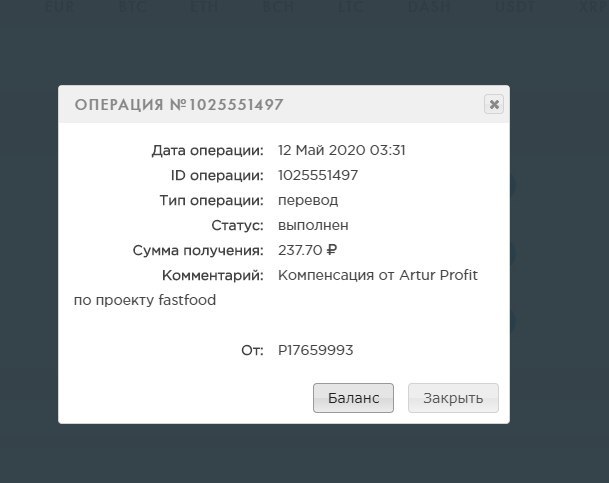
Task: Select the dialog title ОПЕРАЦИЯ №1025551497
Action: point(179,105)
